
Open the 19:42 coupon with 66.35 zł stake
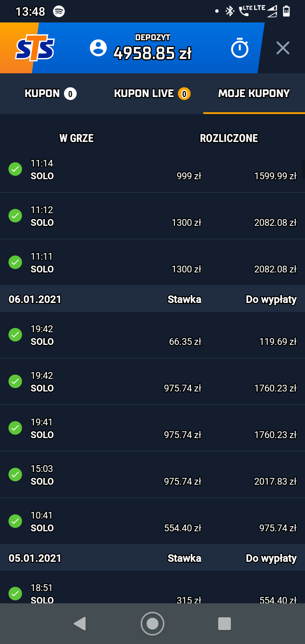(x=152, y=335)
